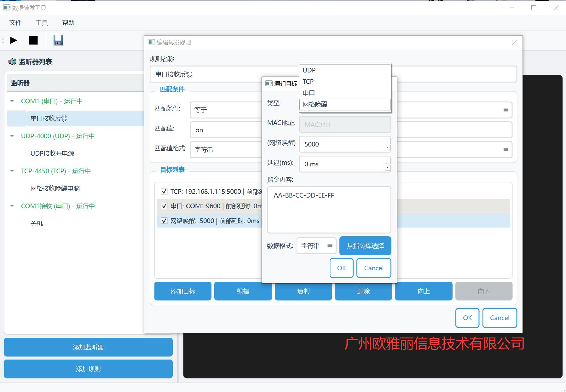This screenshot has height=392, width=566.
Task: Open the 文件 menu
Action: click(x=15, y=23)
